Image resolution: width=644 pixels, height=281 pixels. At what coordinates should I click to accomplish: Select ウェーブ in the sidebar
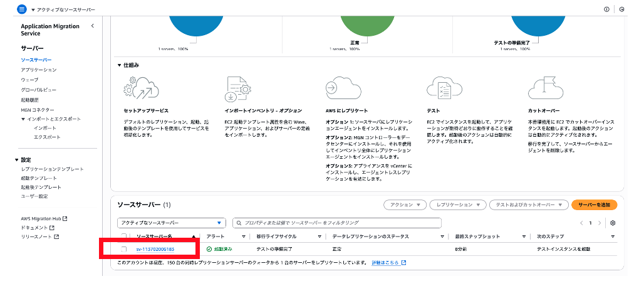pyautogui.click(x=29, y=80)
